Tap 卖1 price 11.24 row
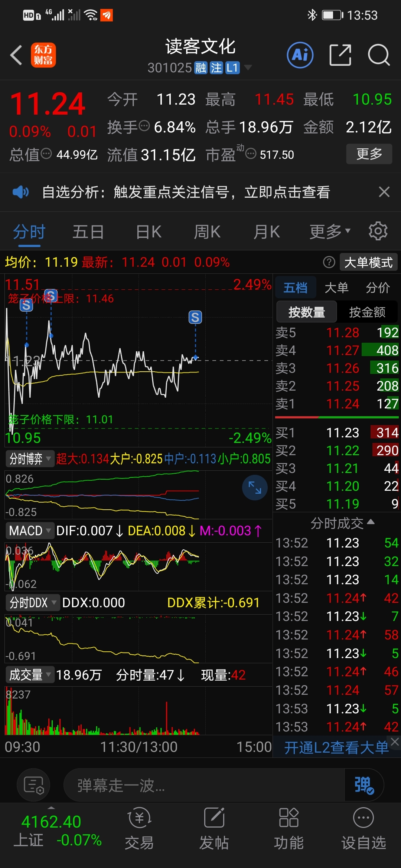The width and height of the screenshot is (401, 868). [337, 404]
